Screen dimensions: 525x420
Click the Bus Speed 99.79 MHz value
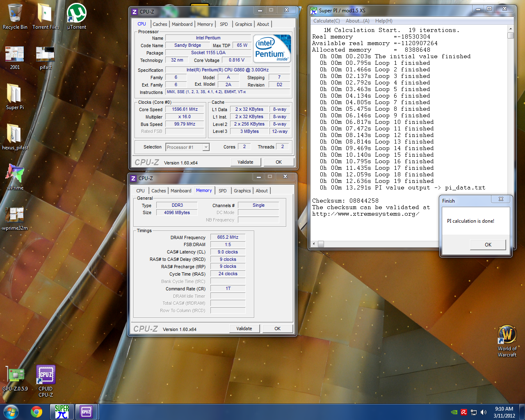185,124
